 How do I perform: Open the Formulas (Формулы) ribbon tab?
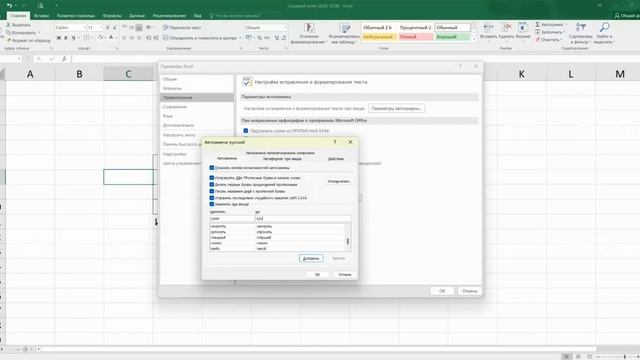pyautogui.click(x=112, y=16)
